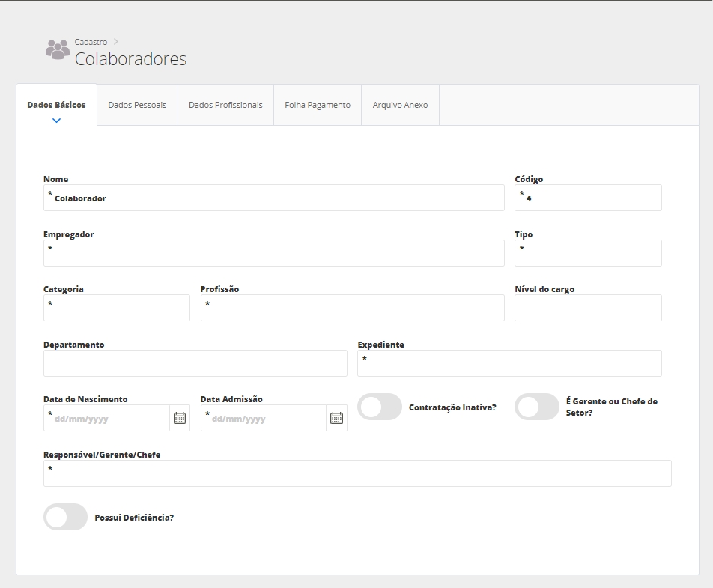Toggle the Contratação Inativa switch

(x=380, y=407)
